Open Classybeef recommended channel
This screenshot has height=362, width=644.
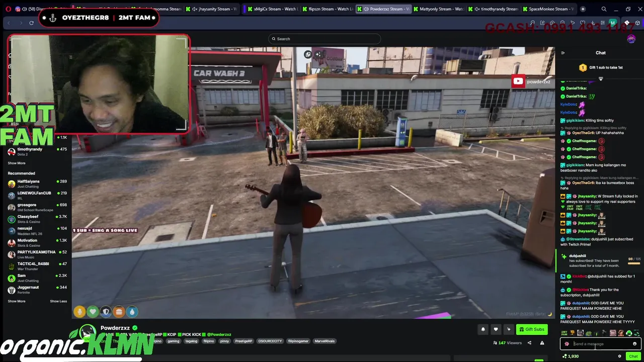(x=37, y=219)
